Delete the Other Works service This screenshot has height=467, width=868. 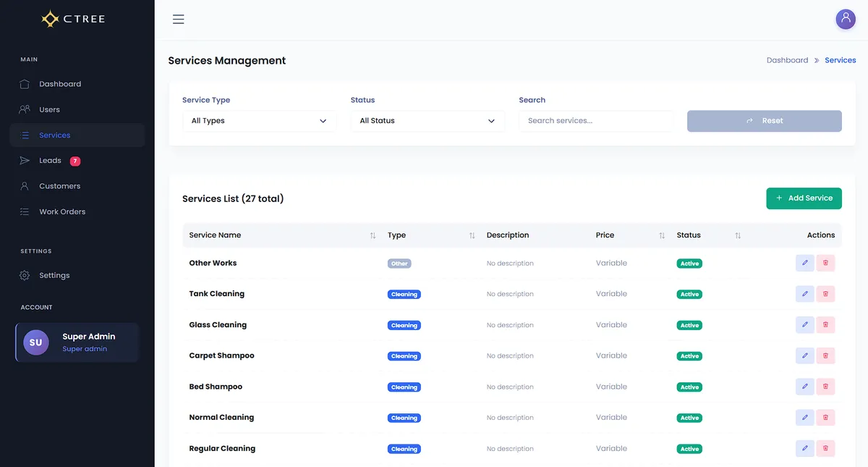point(825,263)
